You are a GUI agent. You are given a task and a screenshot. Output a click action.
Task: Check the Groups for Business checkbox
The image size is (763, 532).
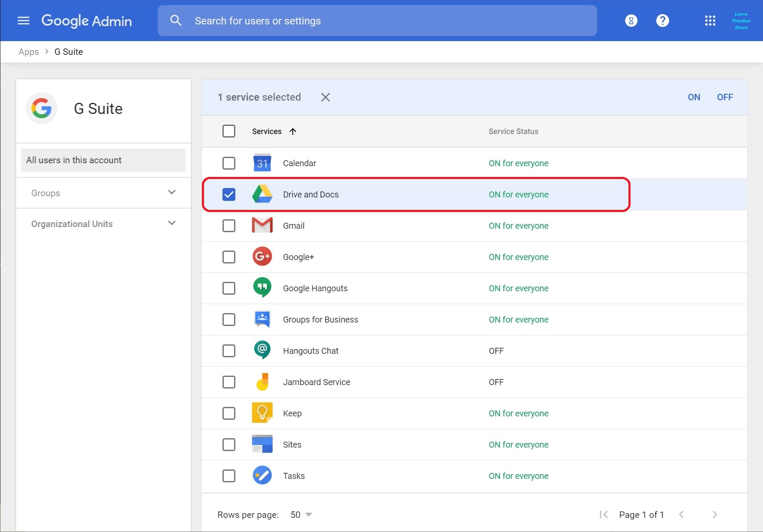point(229,320)
